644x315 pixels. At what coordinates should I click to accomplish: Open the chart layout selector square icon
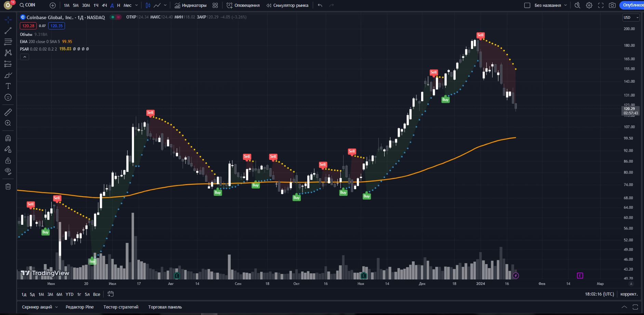tap(527, 5)
